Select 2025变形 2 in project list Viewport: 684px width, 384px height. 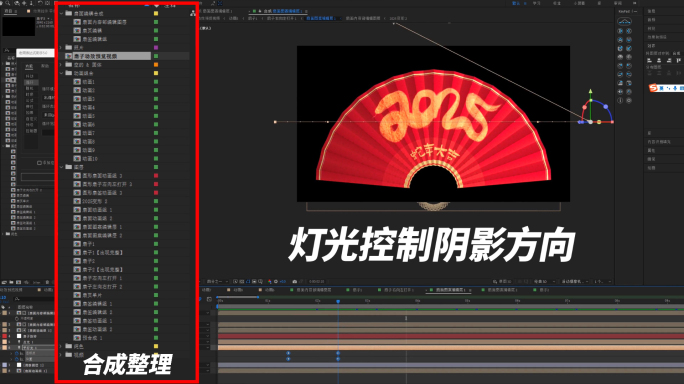95,201
